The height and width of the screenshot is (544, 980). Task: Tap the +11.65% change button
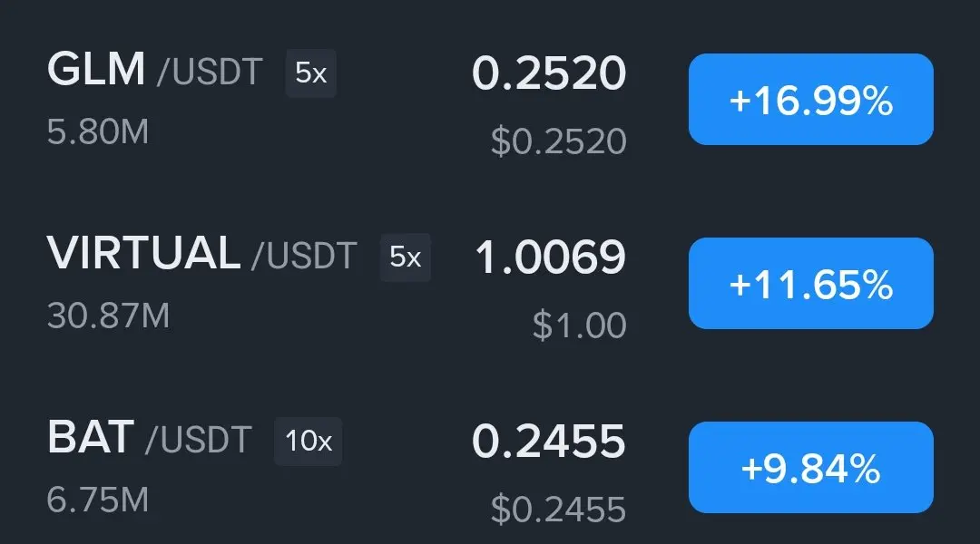[x=810, y=283]
